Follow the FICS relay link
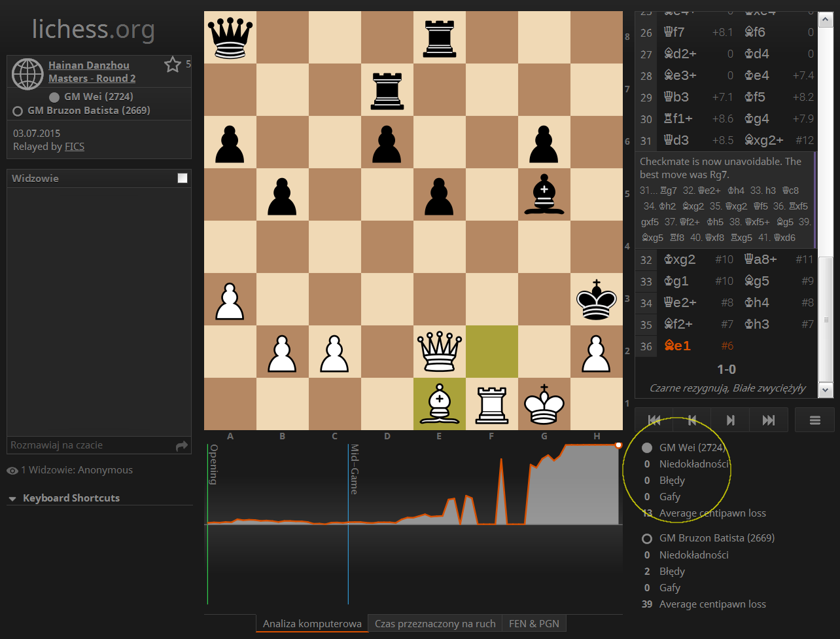This screenshot has height=639, width=840. [75, 147]
